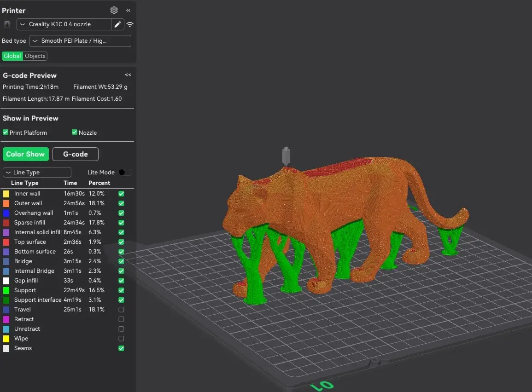532x392 pixels.
Task: Collapse the G-code Preview section
Action: coord(128,75)
